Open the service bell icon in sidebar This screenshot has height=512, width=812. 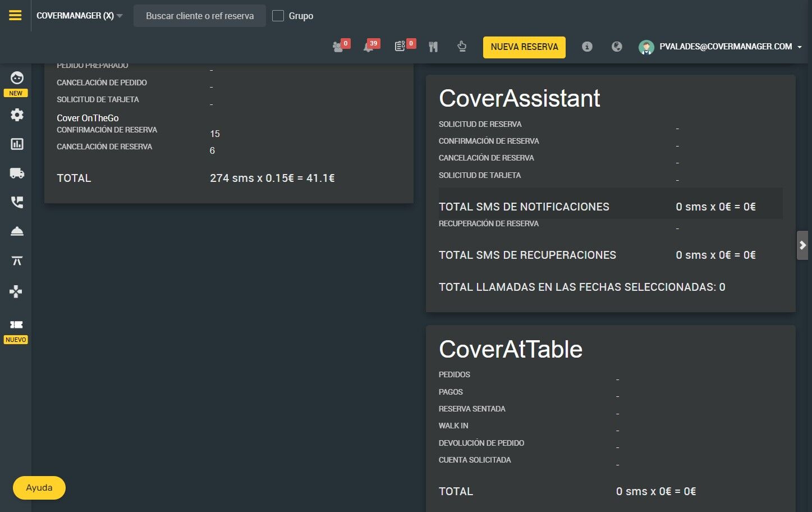pyautogui.click(x=17, y=231)
